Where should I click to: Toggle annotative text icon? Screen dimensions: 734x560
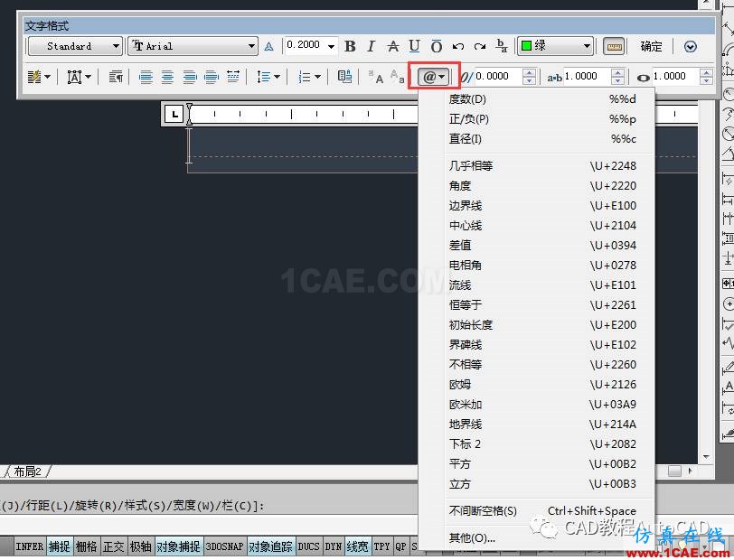(268, 46)
